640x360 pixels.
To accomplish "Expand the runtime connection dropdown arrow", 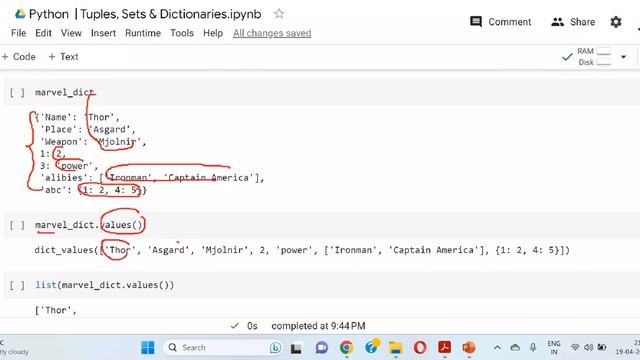I will pos(623,57).
